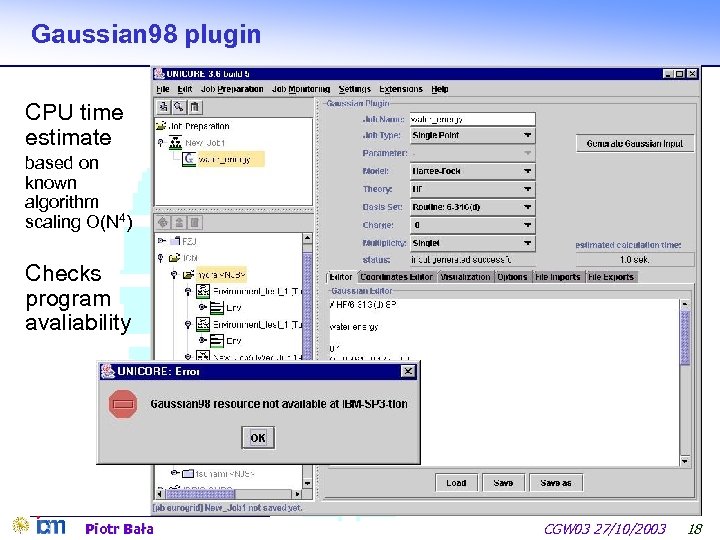The height and width of the screenshot is (540, 720).
Task: Switch to the Coordinates Editor tab
Action: pos(396,277)
